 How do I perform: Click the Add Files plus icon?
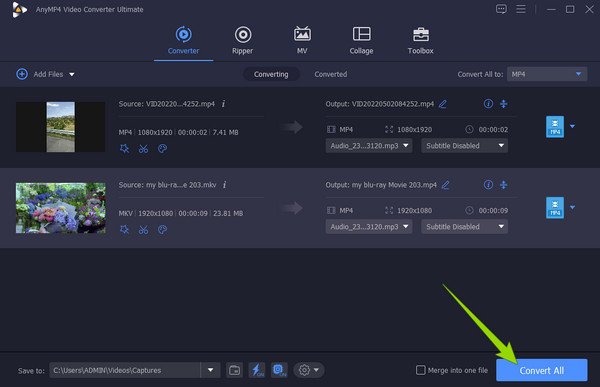22,74
